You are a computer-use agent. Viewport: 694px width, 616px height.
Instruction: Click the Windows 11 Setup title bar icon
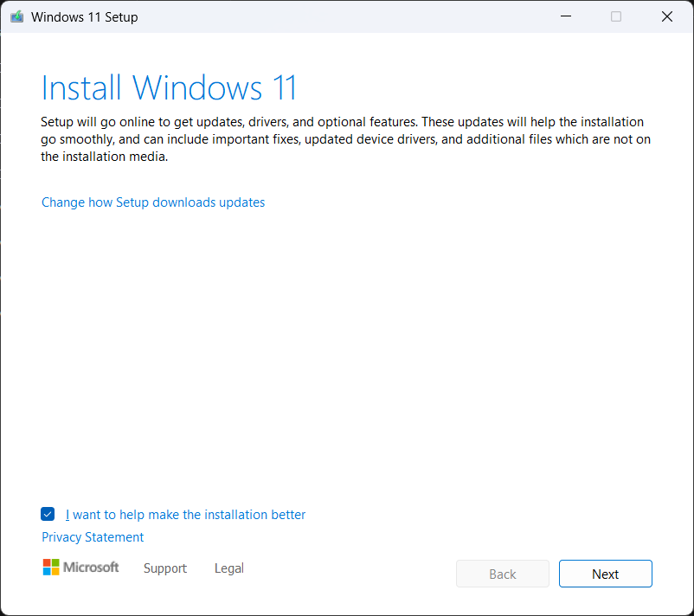click(x=16, y=16)
